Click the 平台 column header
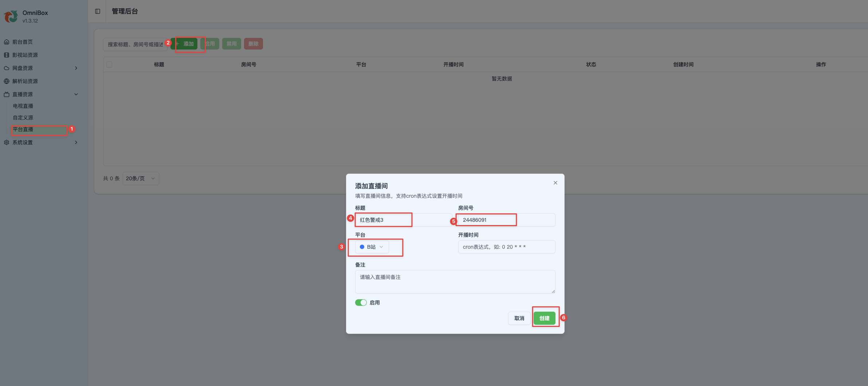 (x=361, y=64)
